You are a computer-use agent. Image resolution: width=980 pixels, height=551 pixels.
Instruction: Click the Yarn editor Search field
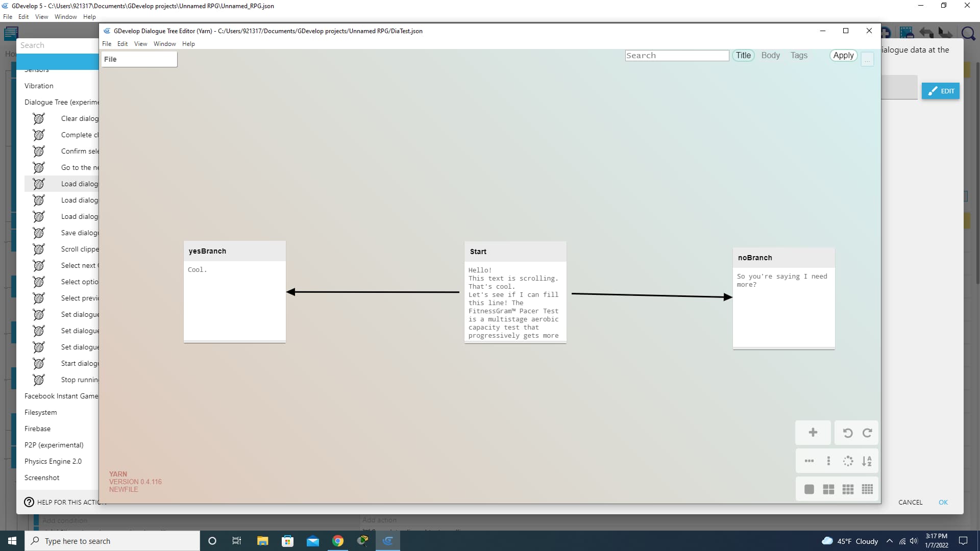tap(677, 55)
